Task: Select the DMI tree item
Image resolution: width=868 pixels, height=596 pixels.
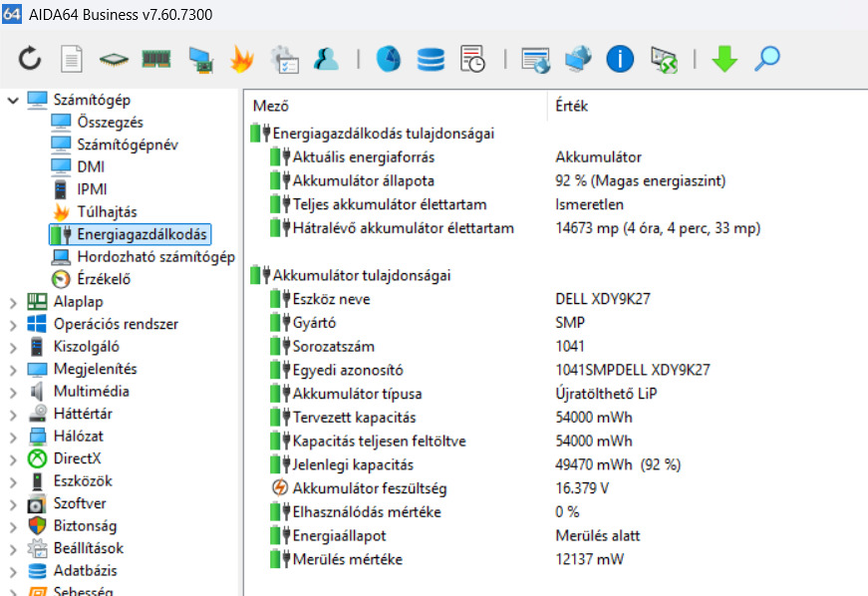Action: click(78, 166)
